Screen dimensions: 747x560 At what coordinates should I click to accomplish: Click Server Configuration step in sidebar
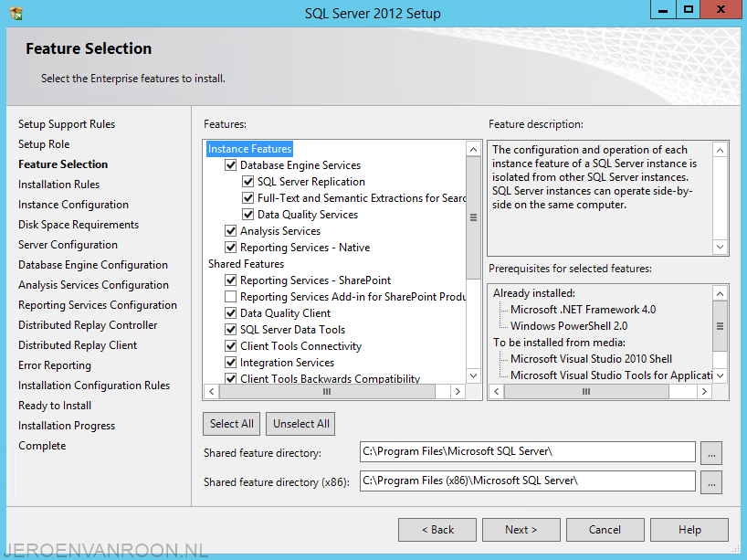pyautogui.click(x=68, y=245)
